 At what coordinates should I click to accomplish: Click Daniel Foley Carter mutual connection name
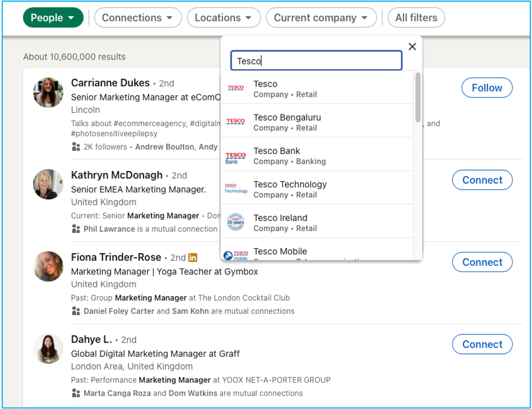click(x=119, y=311)
